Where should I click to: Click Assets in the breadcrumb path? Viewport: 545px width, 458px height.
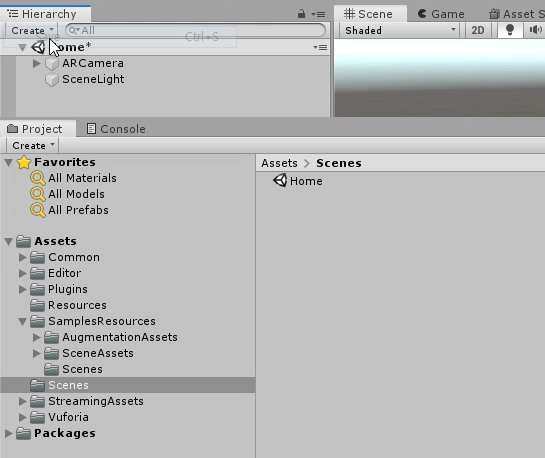(x=279, y=163)
